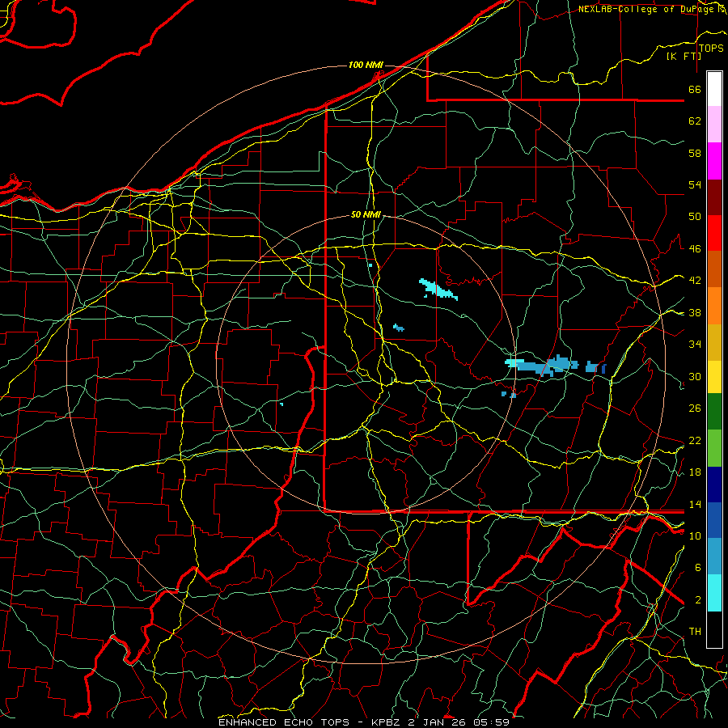Click the legend value '46'
The width and height of the screenshot is (728, 728).
click(x=695, y=249)
